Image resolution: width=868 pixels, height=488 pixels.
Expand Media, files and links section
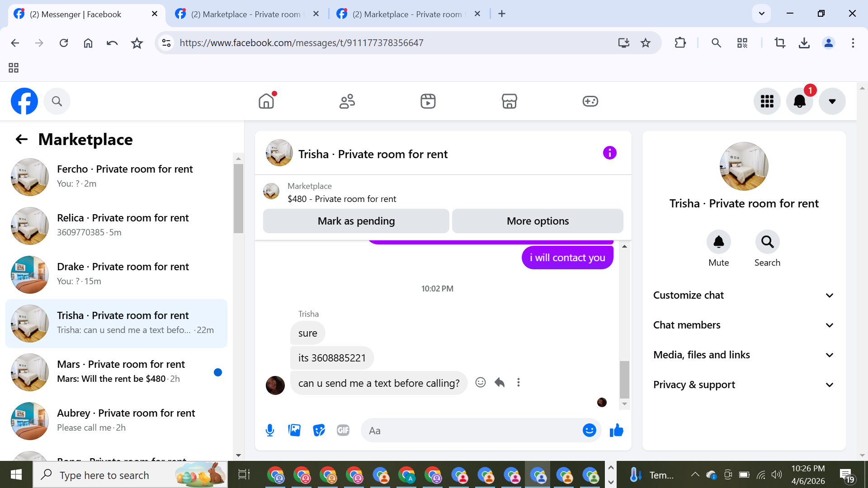click(x=744, y=355)
